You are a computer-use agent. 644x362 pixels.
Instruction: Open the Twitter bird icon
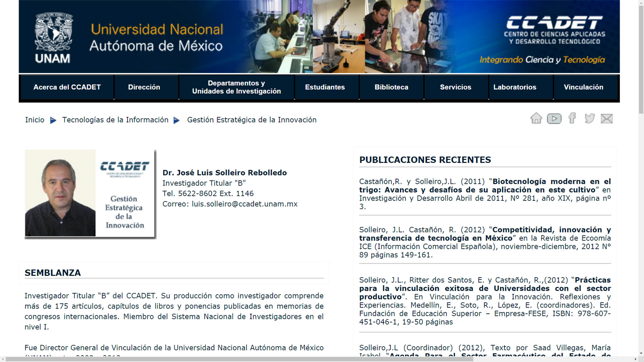click(x=589, y=118)
